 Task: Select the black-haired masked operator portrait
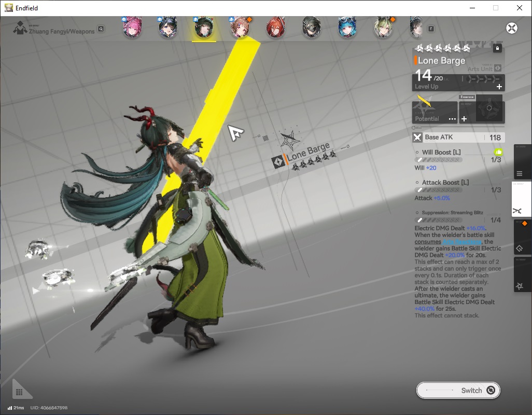click(x=312, y=27)
